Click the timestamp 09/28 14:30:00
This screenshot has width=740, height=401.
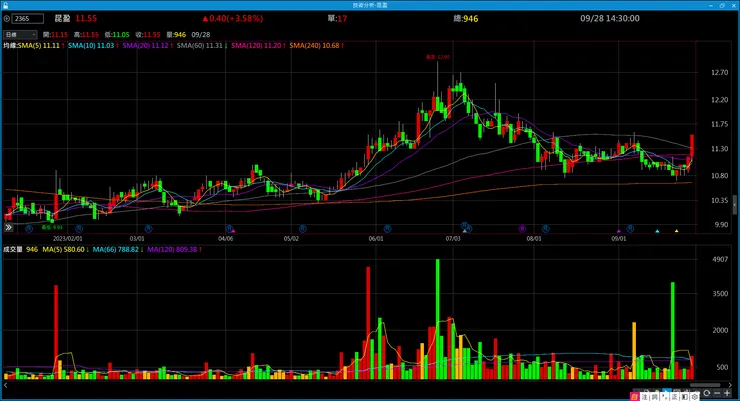pyautogui.click(x=610, y=18)
